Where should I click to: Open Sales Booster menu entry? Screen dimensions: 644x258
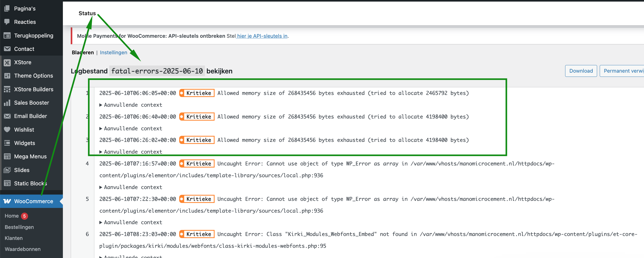31,103
